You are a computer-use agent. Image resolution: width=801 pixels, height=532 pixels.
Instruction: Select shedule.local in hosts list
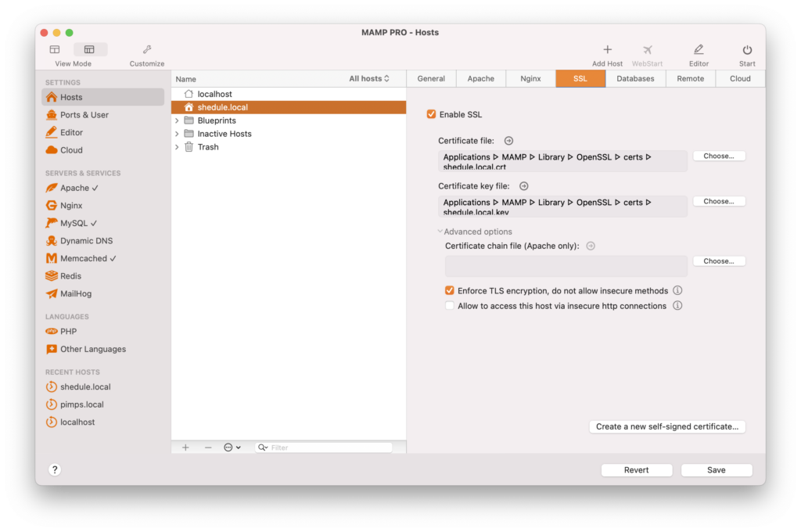289,107
